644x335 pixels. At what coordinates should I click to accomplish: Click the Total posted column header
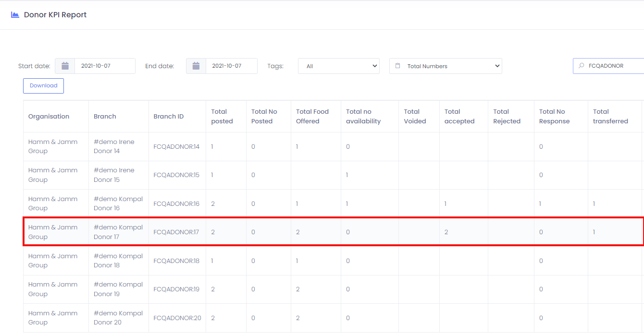click(x=222, y=117)
